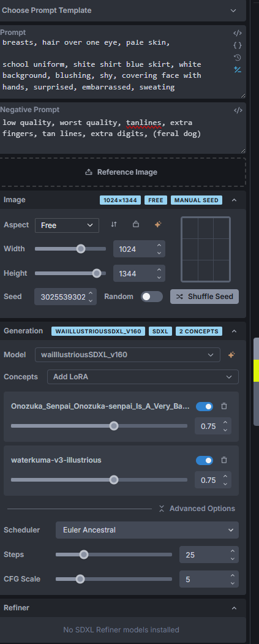Viewport: 259px width, 644px height.
Task: Click the plus-minus icon beside Prompt
Action: tap(238, 69)
